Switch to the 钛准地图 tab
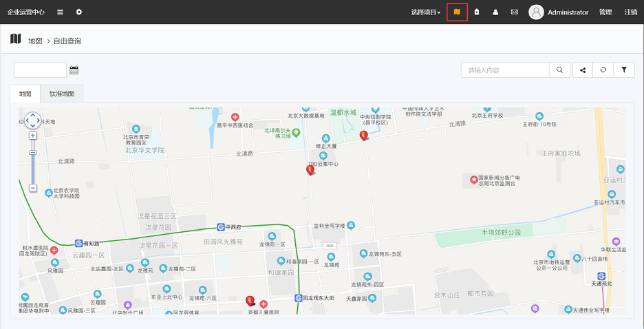The width and height of the screenshot is (644, 329). coord(62,94)
